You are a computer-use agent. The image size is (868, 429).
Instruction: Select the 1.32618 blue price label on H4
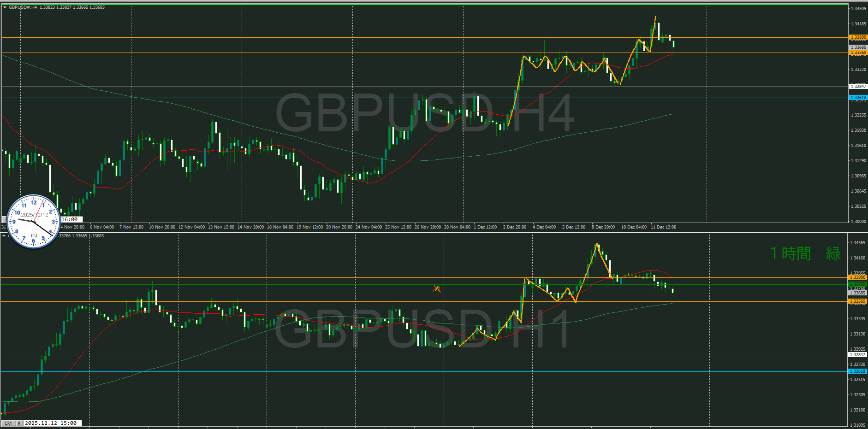858,98
